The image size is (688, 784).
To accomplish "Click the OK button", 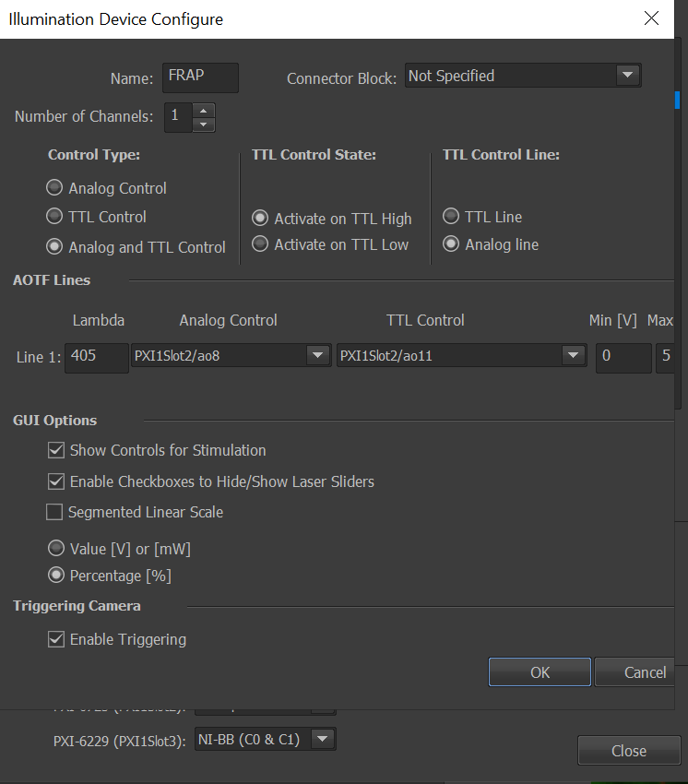I will pos(540,672).
